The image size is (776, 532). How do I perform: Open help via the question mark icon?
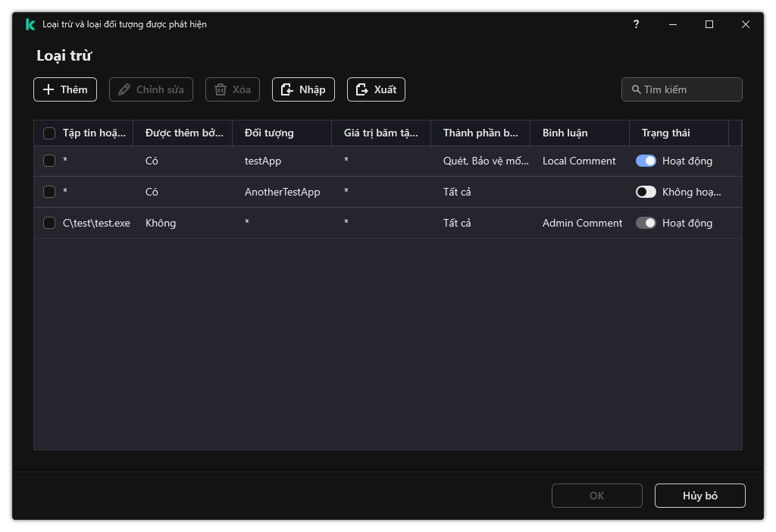click(x=636, y=24)
